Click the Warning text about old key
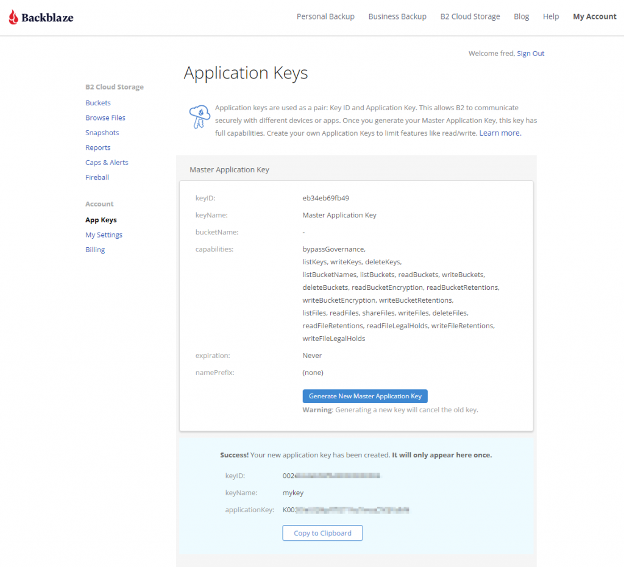The height and width of the screenshot is (568, 624). (x=390, y=410)
